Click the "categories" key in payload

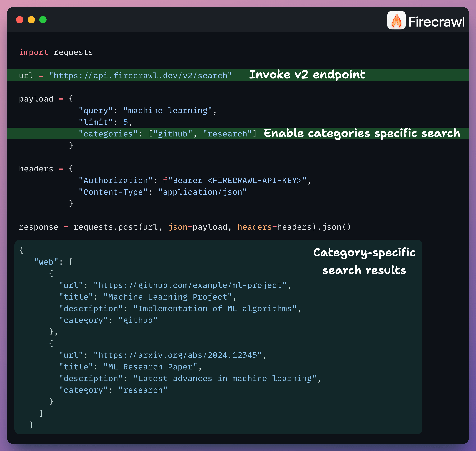(x=108, y=134)
